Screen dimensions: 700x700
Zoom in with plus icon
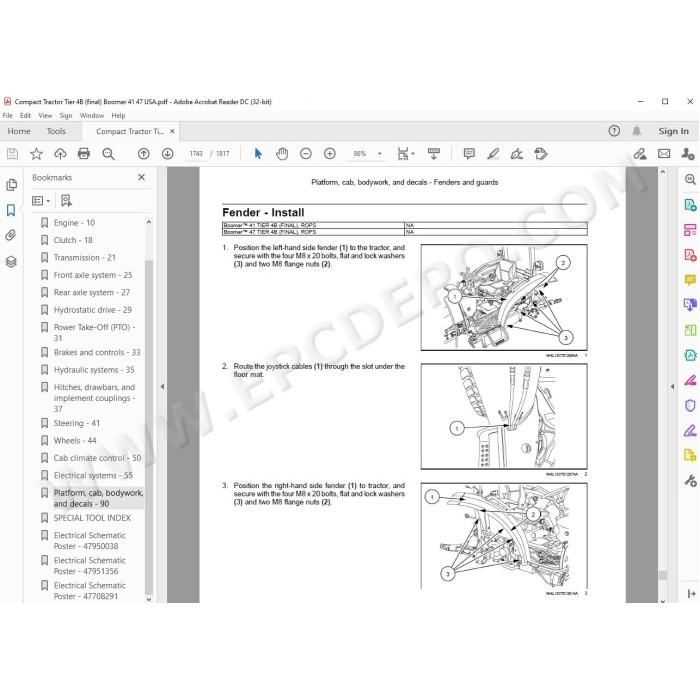(x=330, y=154)
